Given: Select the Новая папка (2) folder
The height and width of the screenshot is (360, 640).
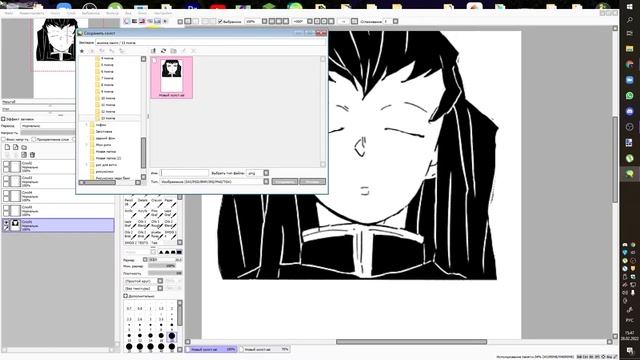Looking at the screenshot, I should (x=108, y=158).
